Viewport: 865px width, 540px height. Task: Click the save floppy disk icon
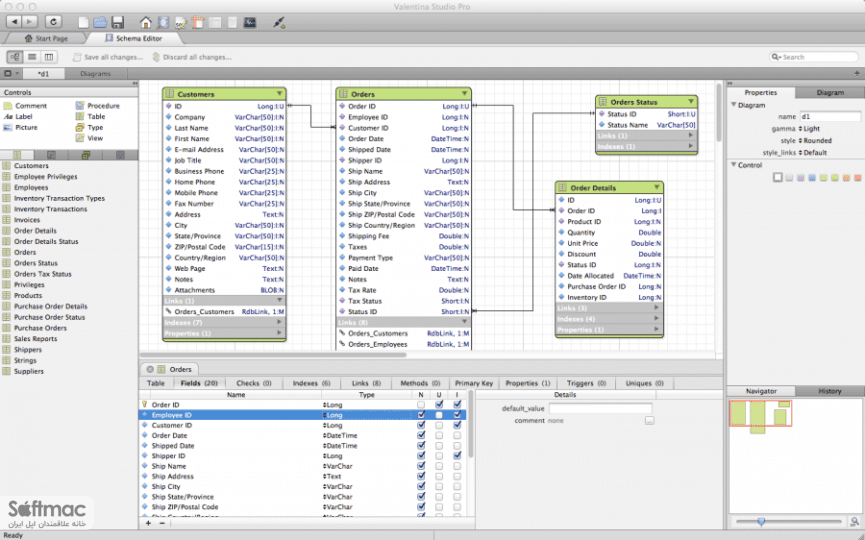coord(118,23)
